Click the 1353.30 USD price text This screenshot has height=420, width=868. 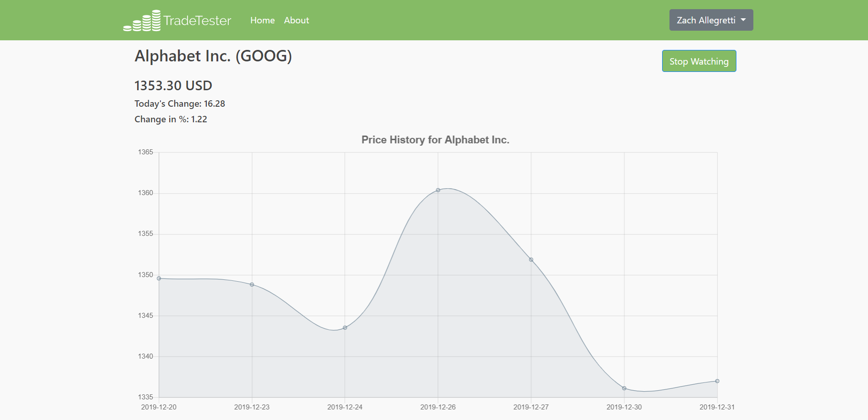(x=173, y=86)
